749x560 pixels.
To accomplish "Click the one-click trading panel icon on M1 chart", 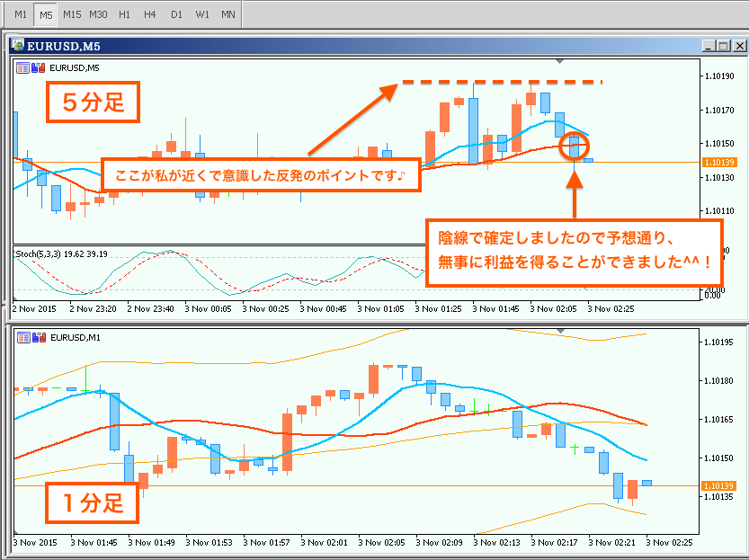I will [x=23, y=337].
